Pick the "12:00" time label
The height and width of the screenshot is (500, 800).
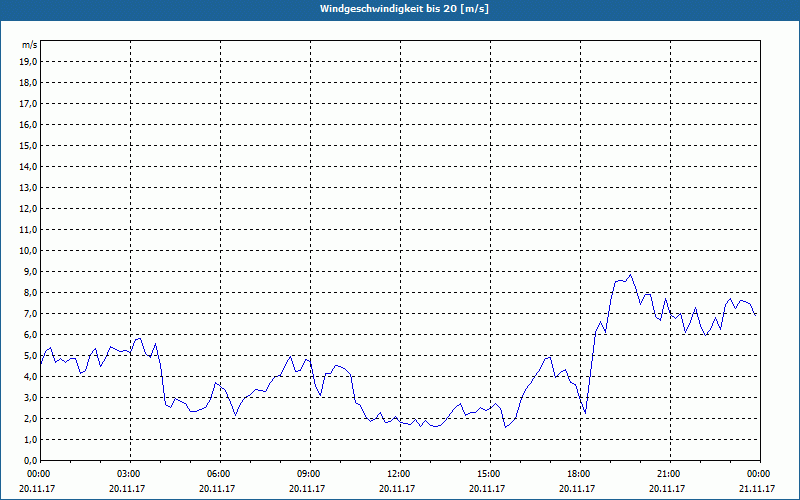click(398, 474)
